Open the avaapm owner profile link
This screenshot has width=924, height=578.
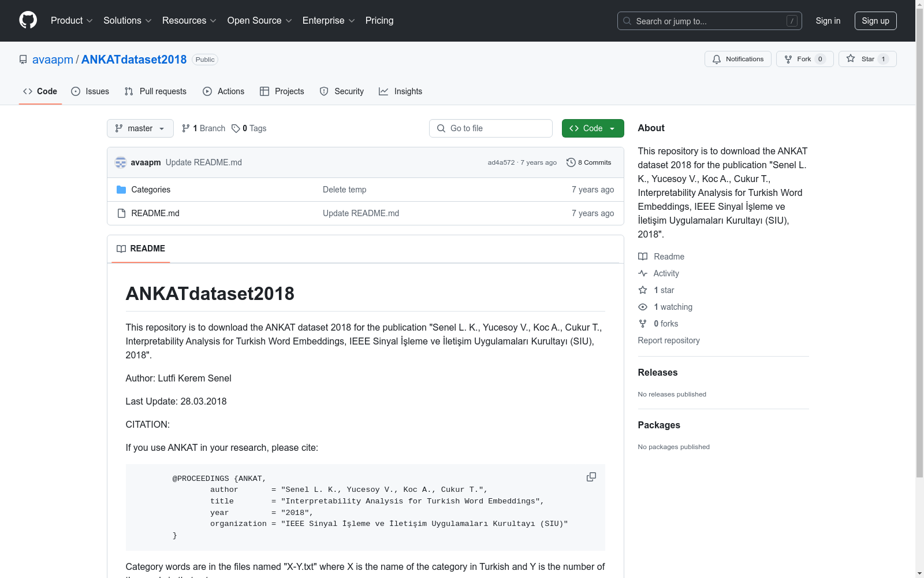pos(53,60)
